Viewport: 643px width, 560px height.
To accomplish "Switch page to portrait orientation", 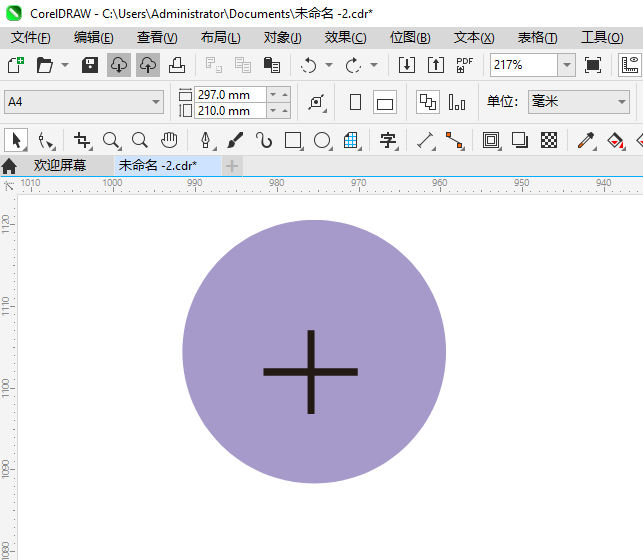I will 355,102.
